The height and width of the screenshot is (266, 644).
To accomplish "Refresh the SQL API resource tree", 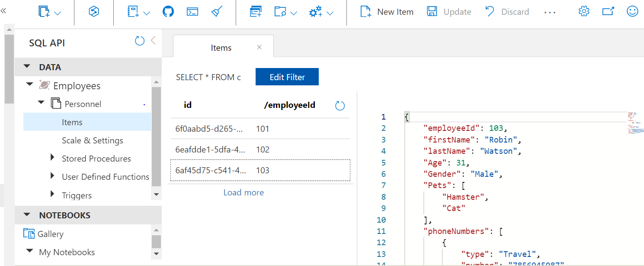I will 139,41.
